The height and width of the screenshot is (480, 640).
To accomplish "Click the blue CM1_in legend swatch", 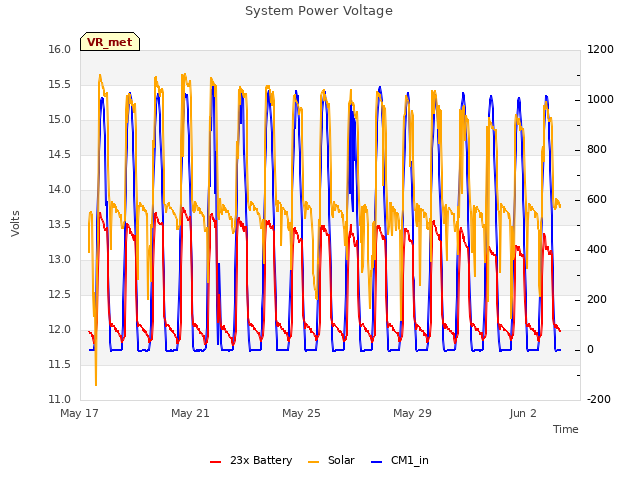I will click(377, 462).
